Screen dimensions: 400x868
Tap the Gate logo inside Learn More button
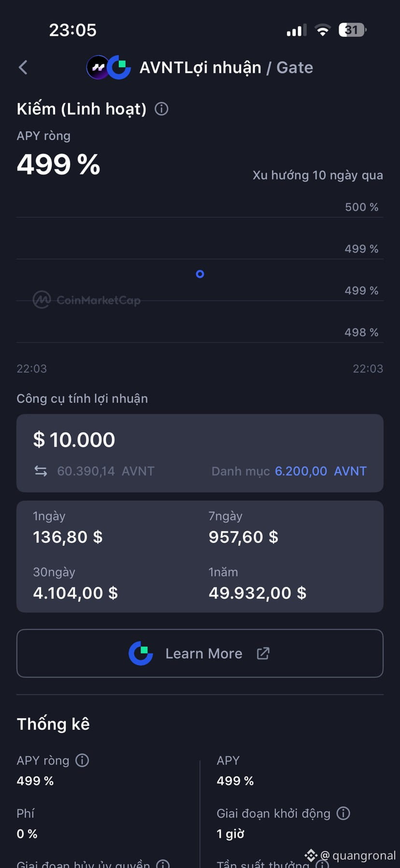[141, 653]
